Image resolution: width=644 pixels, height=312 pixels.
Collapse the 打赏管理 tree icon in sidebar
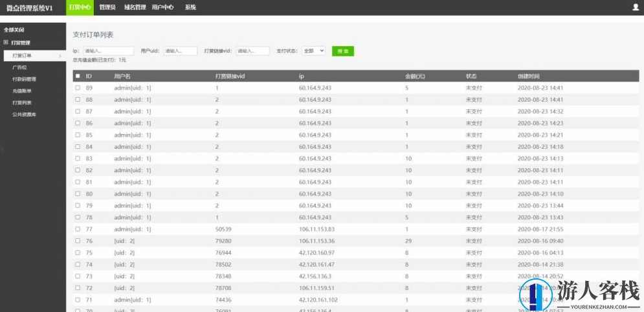pyautogui.click(x=6, y=43)
